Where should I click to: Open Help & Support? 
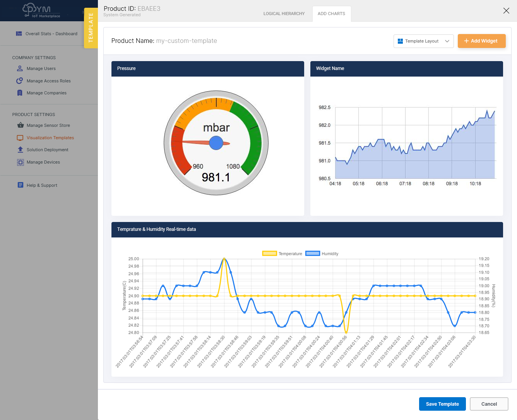click(x=41, y=185)
